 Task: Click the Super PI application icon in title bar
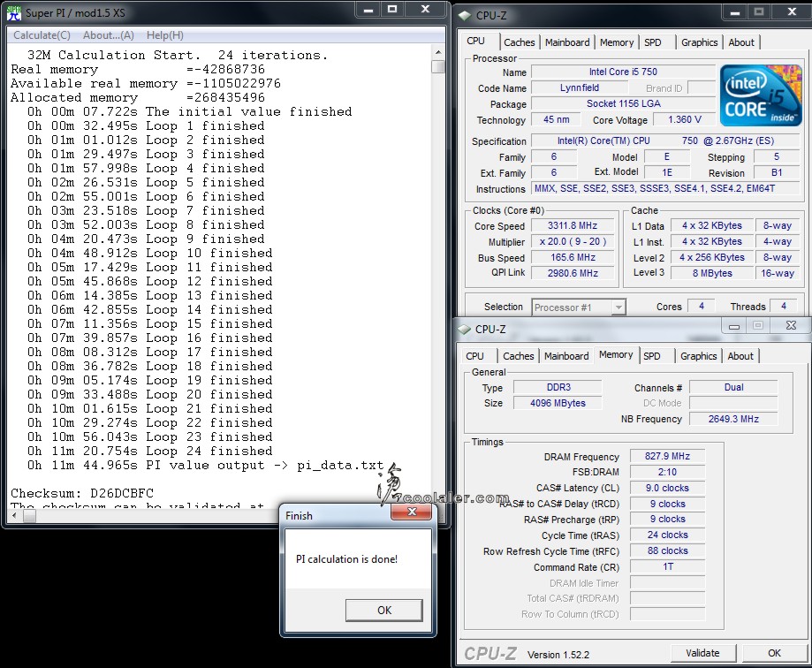tap(14, 12)
